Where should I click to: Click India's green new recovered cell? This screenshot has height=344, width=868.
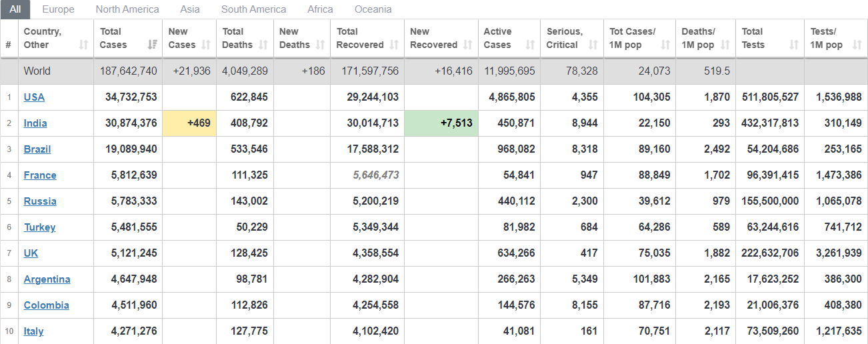tap(441, 123)
